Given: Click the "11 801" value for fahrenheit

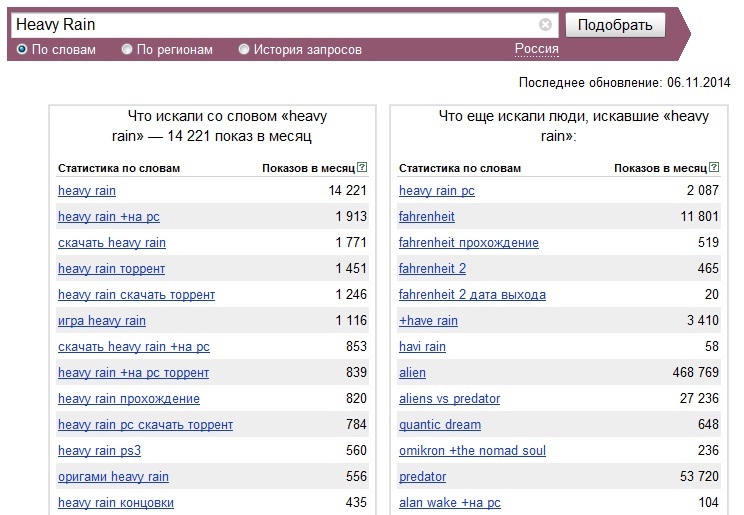Looking at the screenshot, I should [x=699, y=217].
